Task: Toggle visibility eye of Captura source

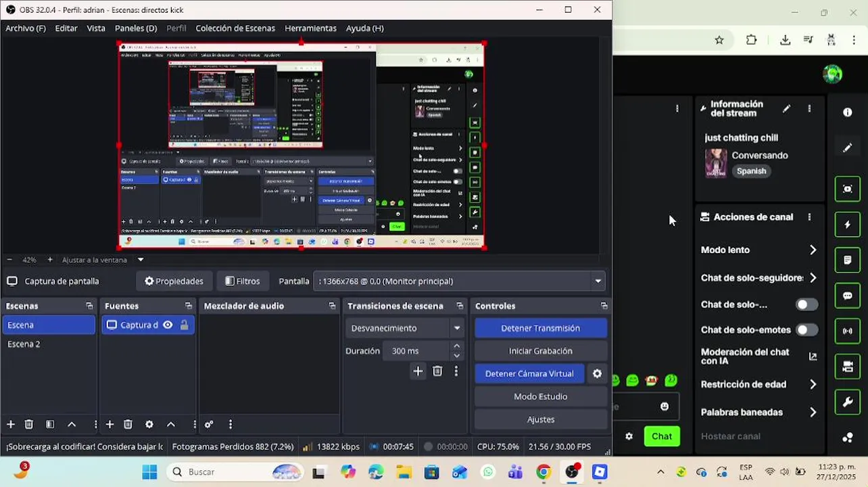Action: [168, 325]
